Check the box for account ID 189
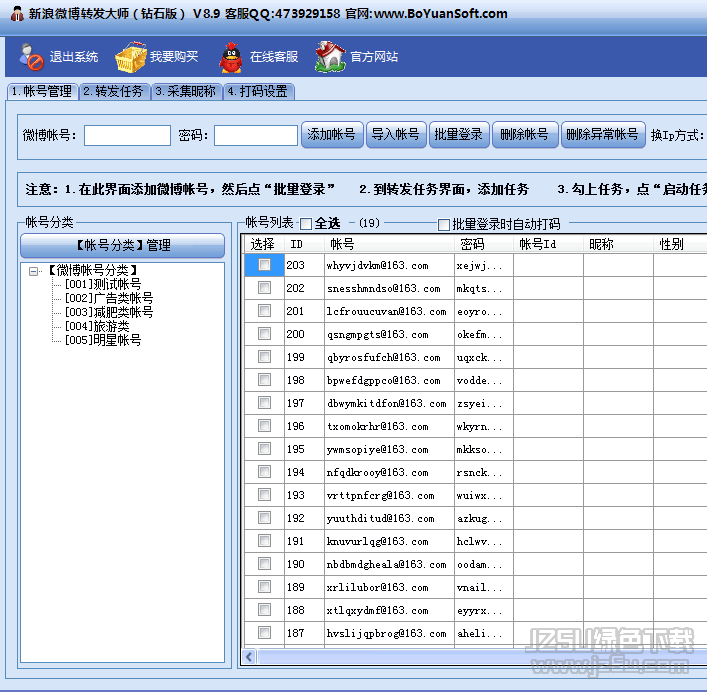 click(265, 587)
